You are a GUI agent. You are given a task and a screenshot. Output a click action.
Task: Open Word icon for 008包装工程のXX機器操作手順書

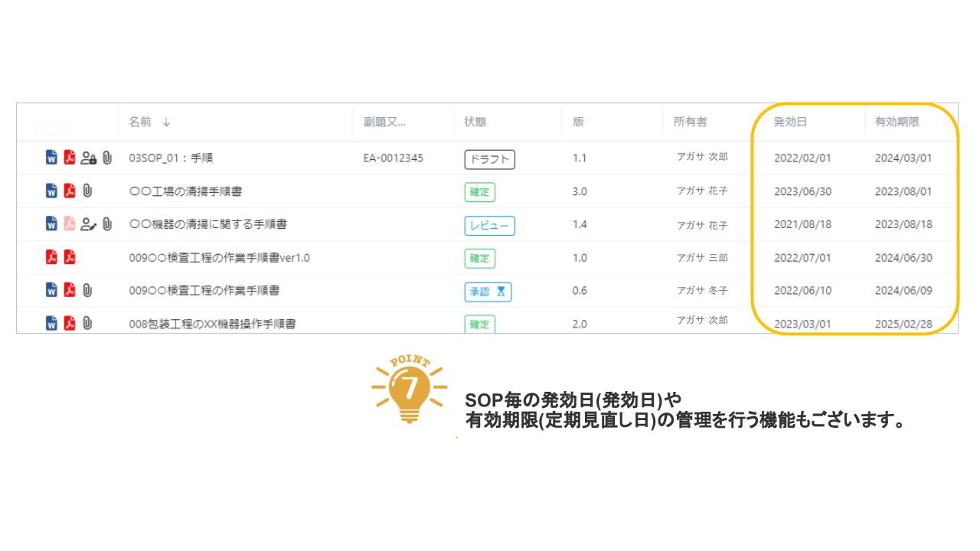pyautogui.click(x=51, y=324)
